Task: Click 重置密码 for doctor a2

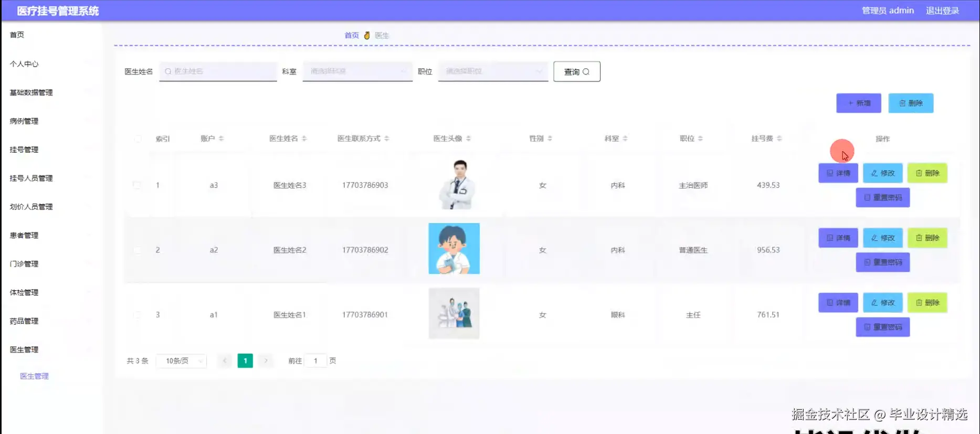Action: (x=883, y=262)
